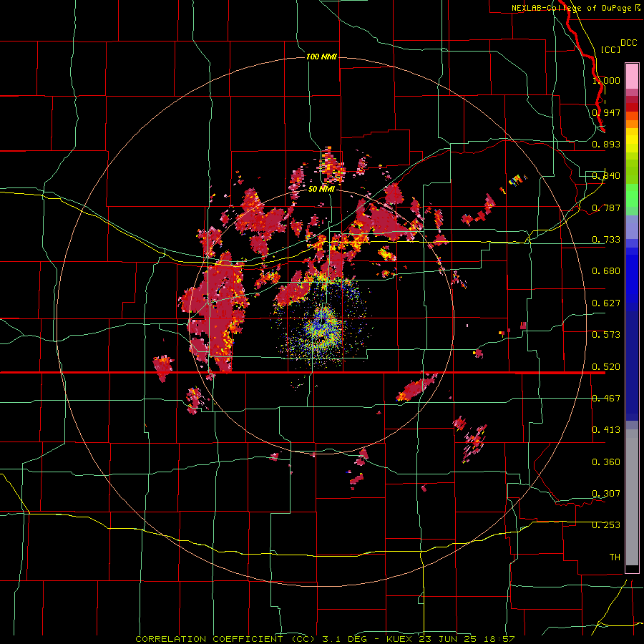The image size is (644, 644).
Task: Click the 0.627 scale value
Action: pos(606,303)
